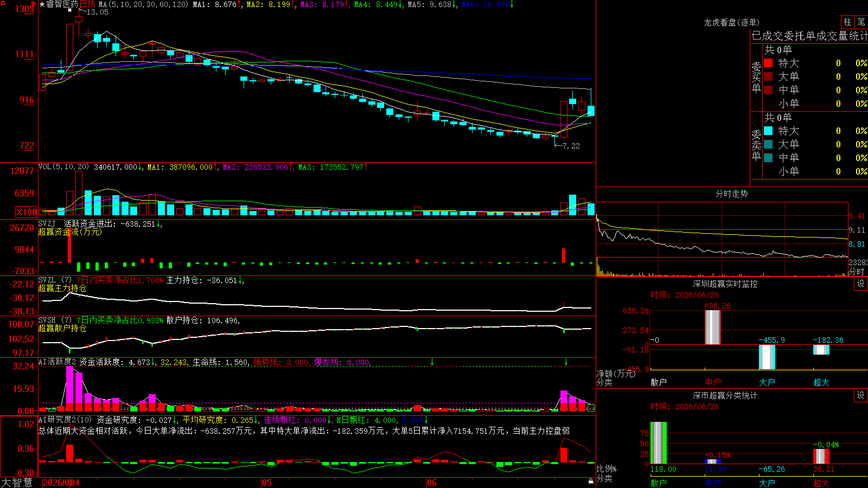Click the dark red 大单 buy order swatch
This screenshot has width=868, height=488.
click(x=768, y=76)
